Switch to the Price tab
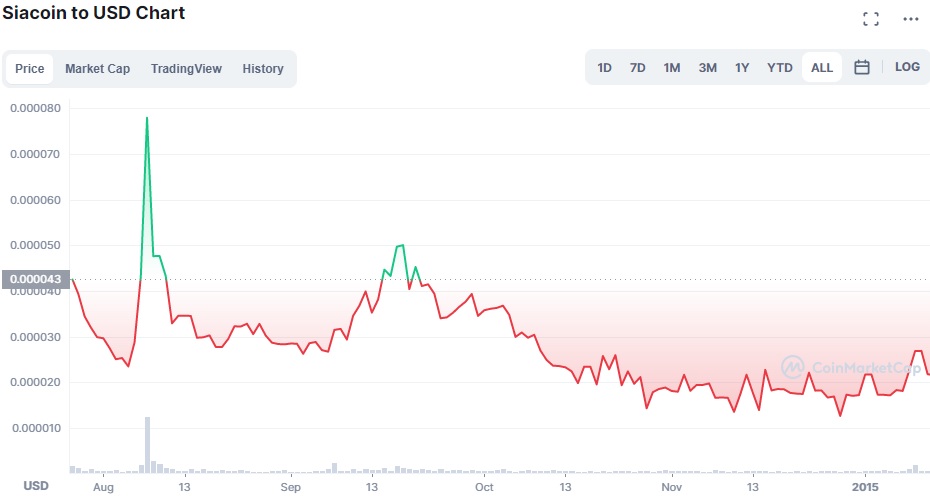The width and height of the screenshot is (930, 498). [30, 69]
